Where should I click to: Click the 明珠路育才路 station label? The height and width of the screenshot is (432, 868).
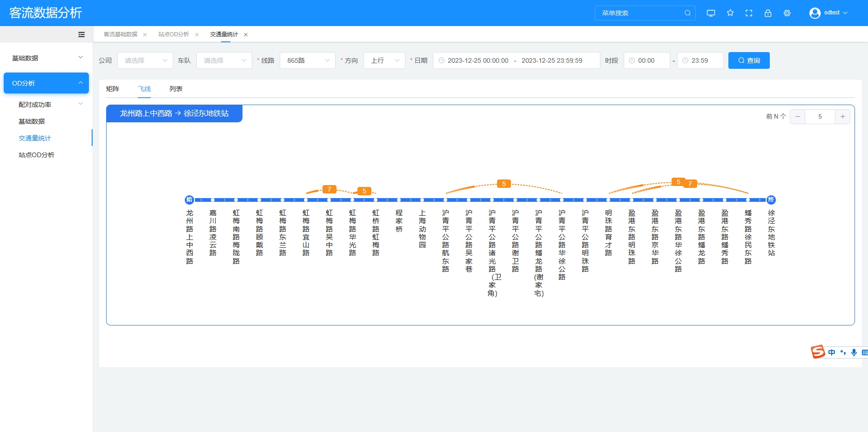click(608, 233)
